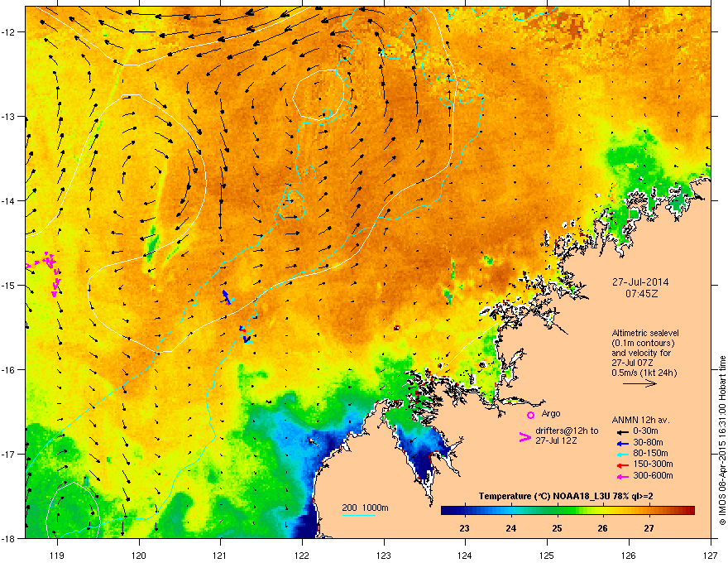Screen dimensions: 728x563
Task: Click the color bar tick label 26
Action: click(x=602, y=528)
